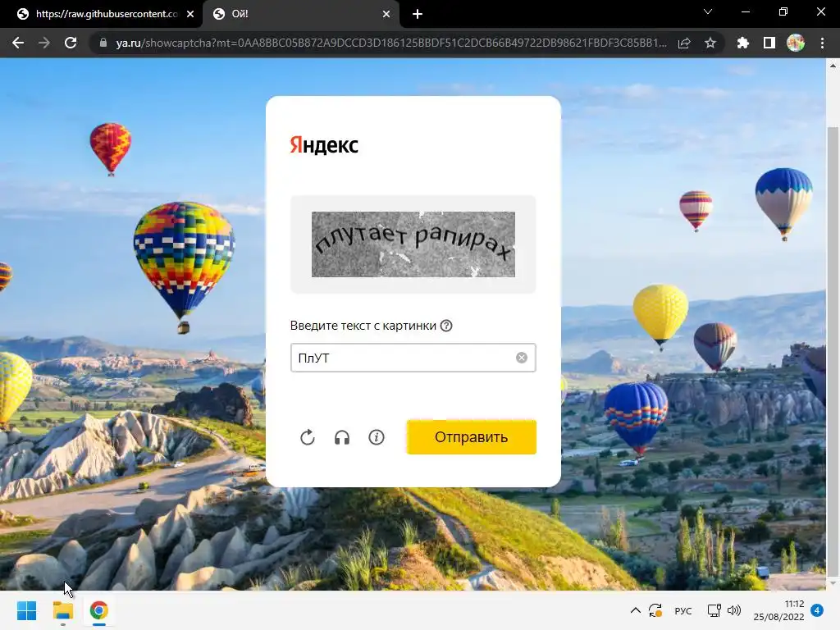Open the tab search chevron

tap(708, 11)
